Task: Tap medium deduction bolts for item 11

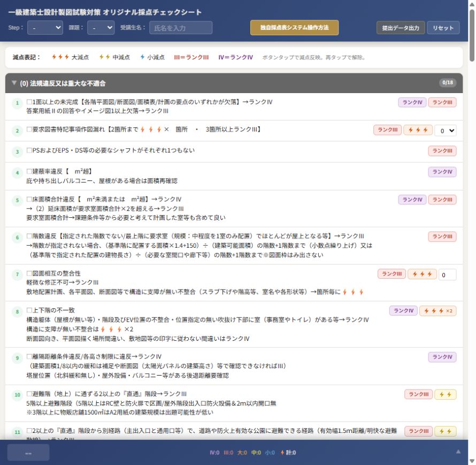Action: (x=446, y=431)
